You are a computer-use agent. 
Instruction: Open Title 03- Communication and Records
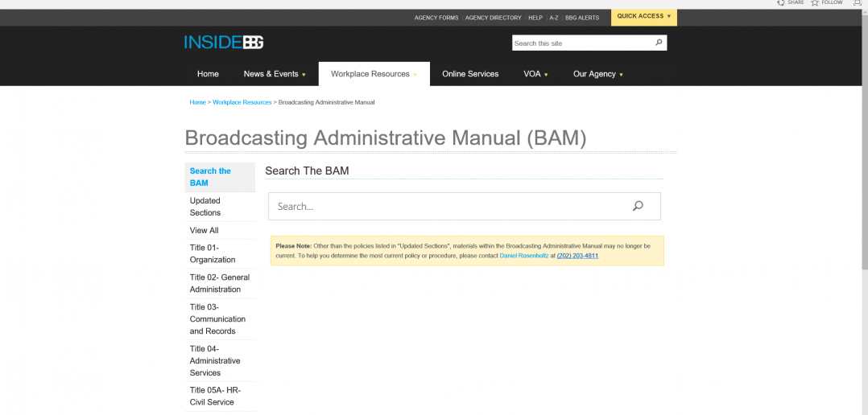[x=220, y=318]
